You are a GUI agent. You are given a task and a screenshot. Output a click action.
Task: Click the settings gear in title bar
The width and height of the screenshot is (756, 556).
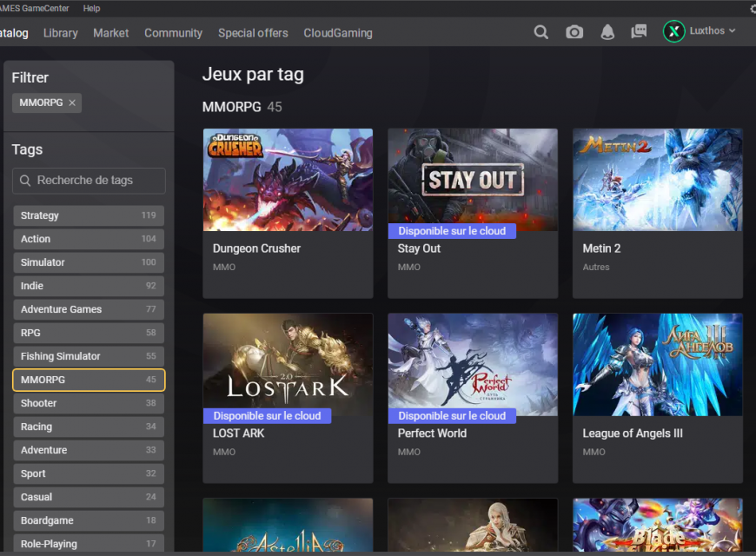tap(753, 9)
